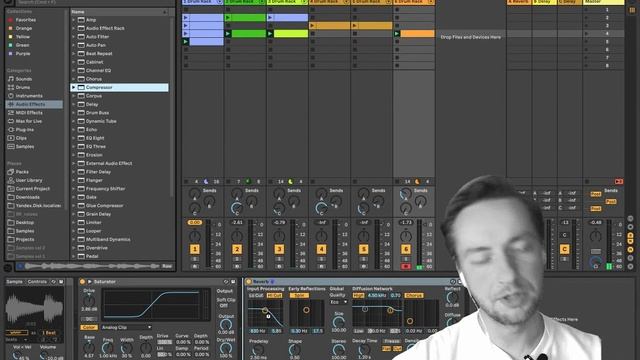The image size is (640, 360).
Task: Toggle the Reverb Chorus button
Action: 414,295
